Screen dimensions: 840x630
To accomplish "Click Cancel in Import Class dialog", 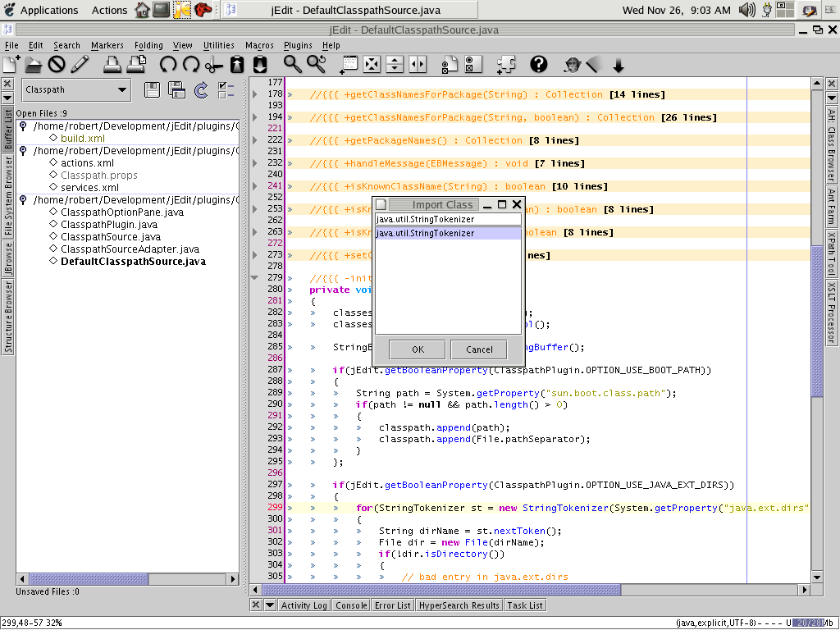I will pos(479,349).
